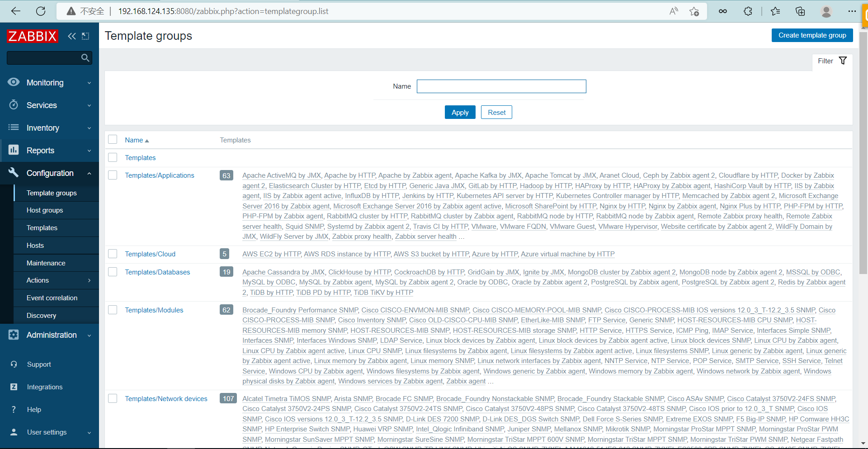Expand Reports menu chevron

tap(89, 151)
